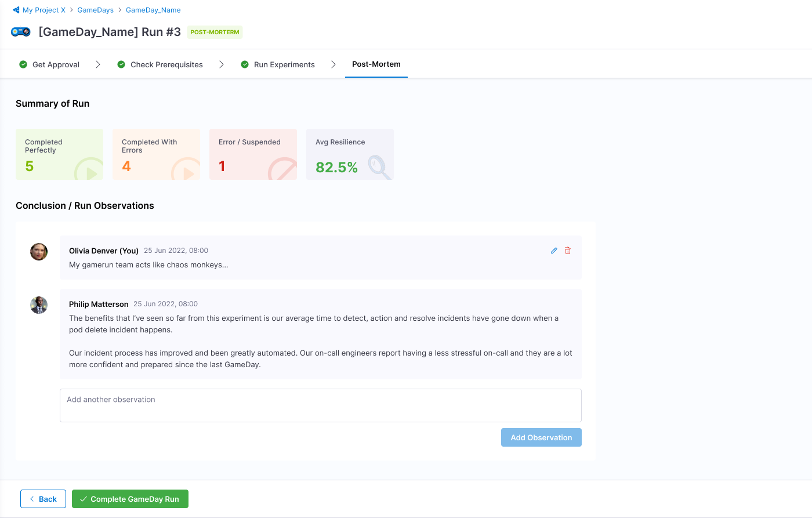Viewport: 812px width, 518px height.
Task: Open the Post-Mortem tab
Action: (376, 64)
